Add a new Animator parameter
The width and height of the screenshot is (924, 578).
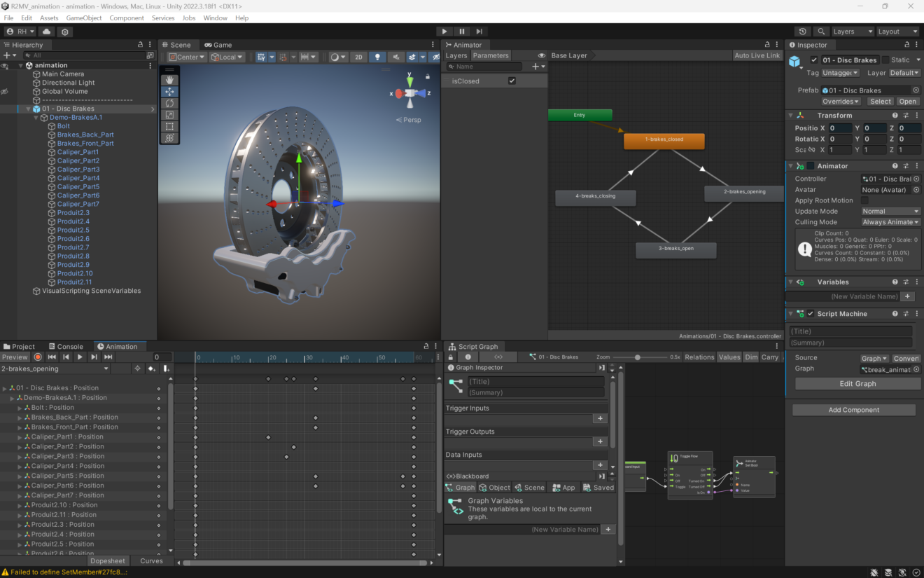[x=537, y=67]
